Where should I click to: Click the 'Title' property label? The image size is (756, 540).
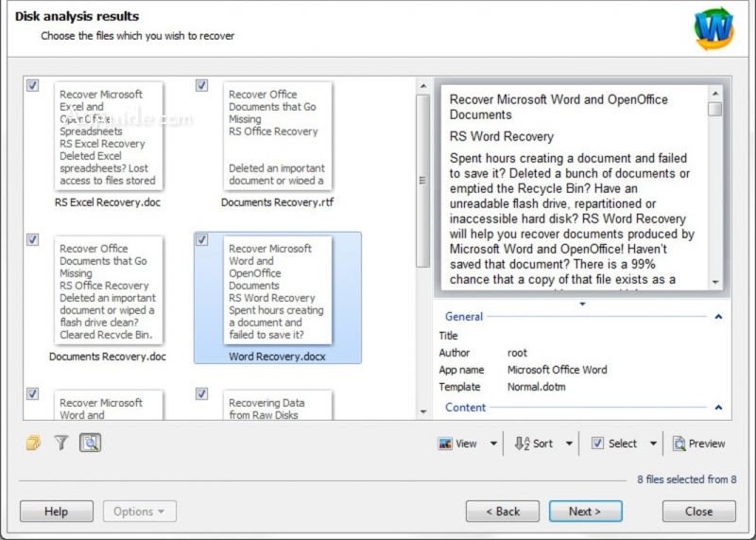(x=448, y=336)
